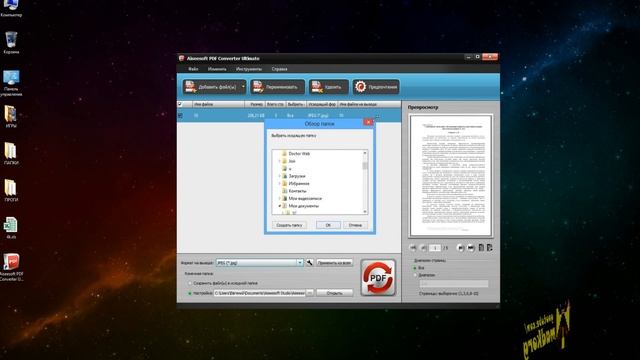Click the Размер column header

tap(255, 104)
